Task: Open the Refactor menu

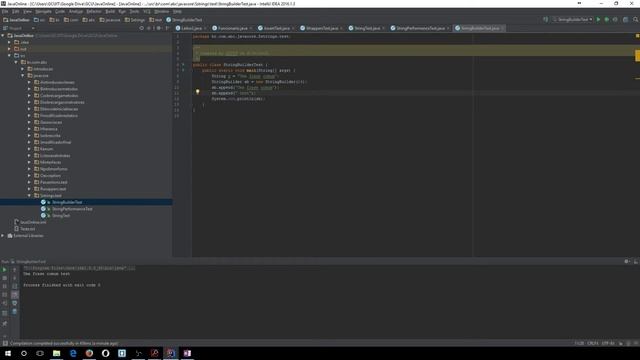Action: click(93, 11)
